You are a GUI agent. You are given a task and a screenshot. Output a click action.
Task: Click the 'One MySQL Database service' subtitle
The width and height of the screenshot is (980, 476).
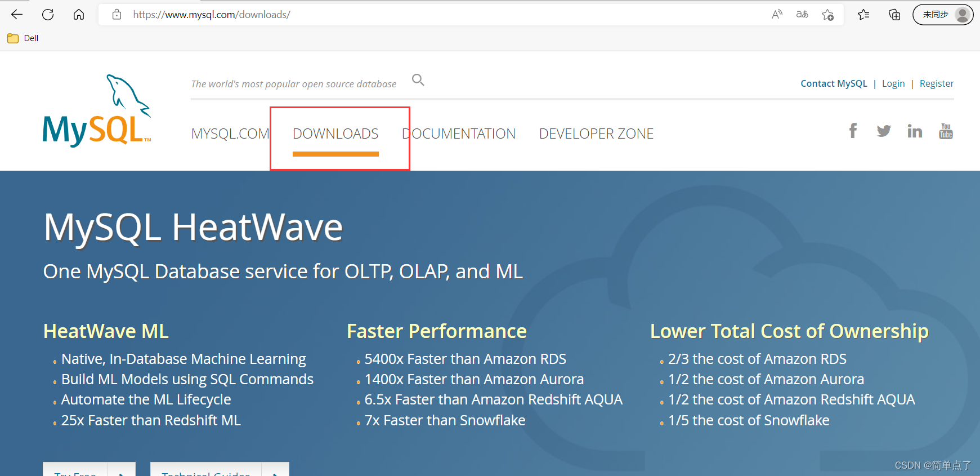(x=283, y=272)
